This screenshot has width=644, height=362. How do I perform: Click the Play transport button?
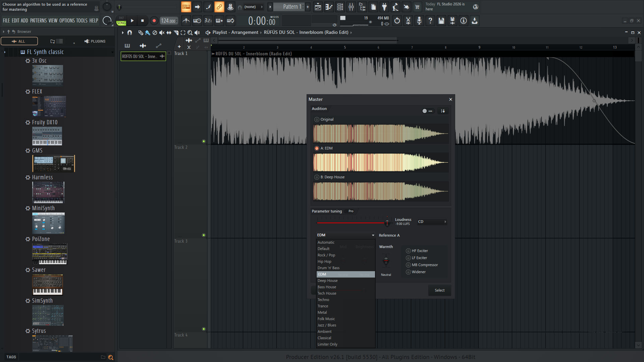(x=132, y=21)
